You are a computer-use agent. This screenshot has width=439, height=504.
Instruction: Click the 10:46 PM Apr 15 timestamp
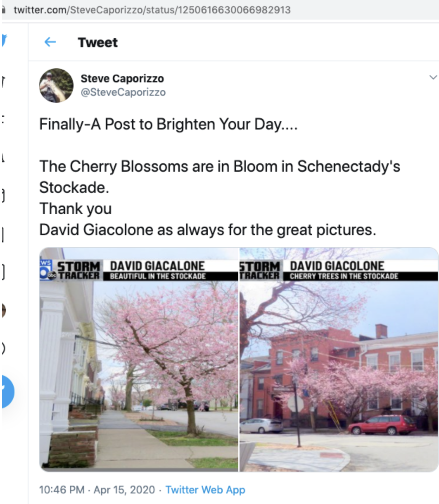coord(97,490)
